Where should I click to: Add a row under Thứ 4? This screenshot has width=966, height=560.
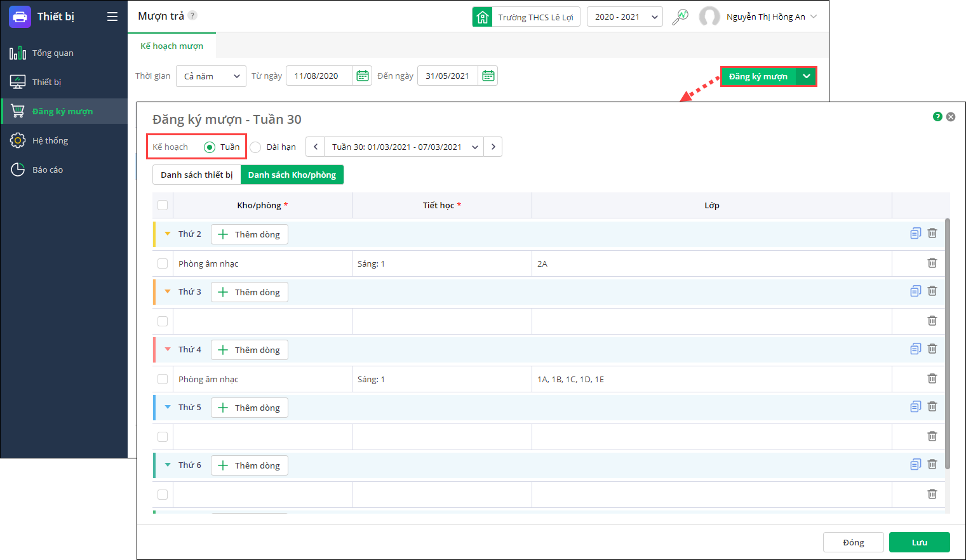click(250, 350)
